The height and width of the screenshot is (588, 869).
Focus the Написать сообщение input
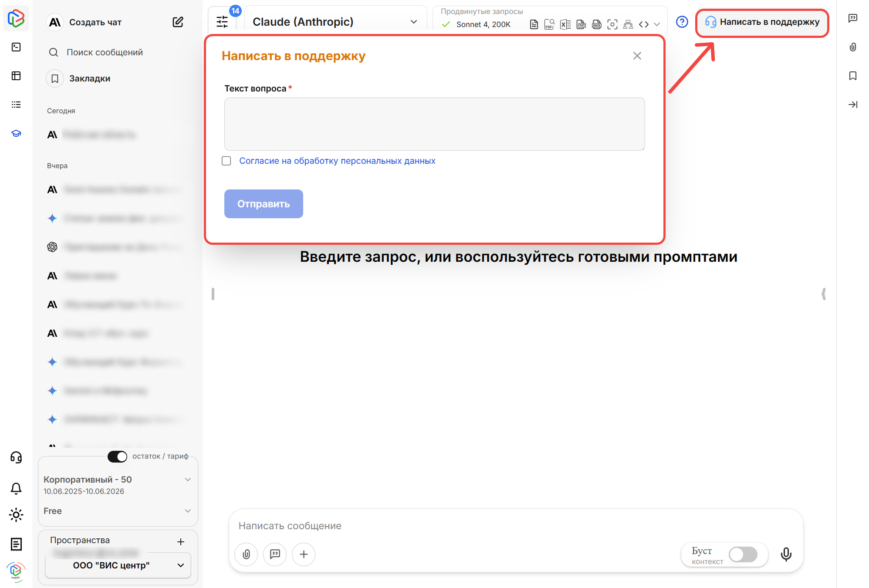click(516, 526)
